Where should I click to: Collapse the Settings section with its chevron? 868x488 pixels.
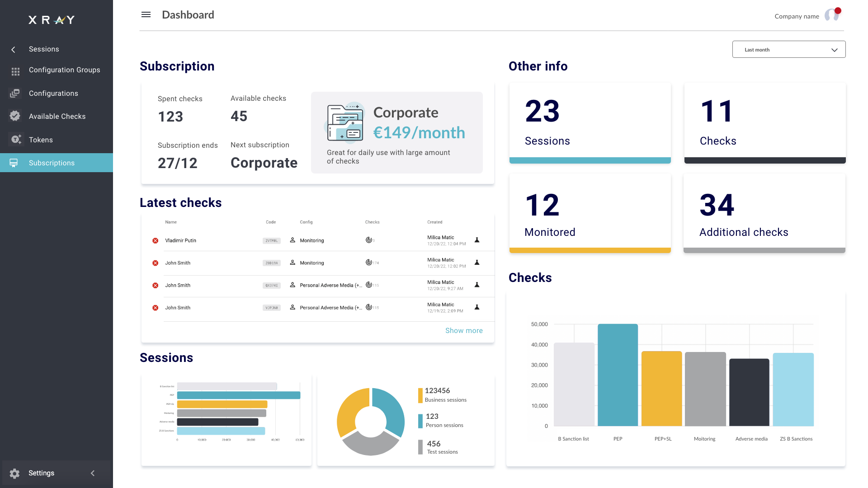click(93, 473)
